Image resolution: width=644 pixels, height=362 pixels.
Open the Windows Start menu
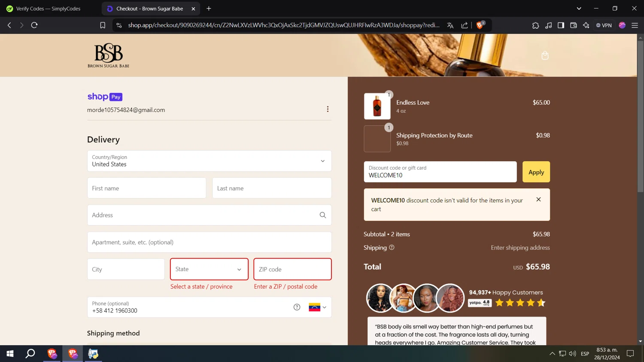pos(10,353)
